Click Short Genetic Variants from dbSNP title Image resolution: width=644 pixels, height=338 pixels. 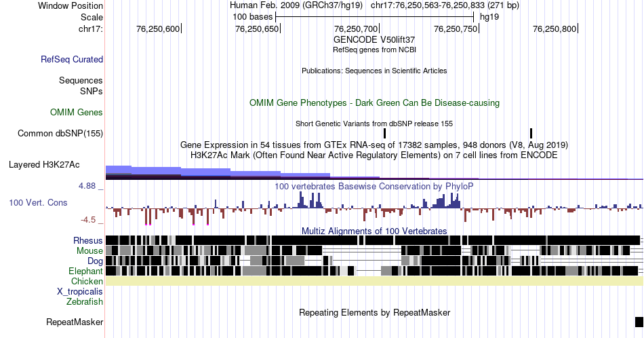(x=374, y=124)
